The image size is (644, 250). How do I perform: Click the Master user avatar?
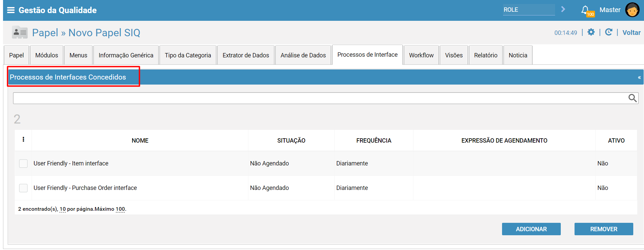[x=632, y=10]
